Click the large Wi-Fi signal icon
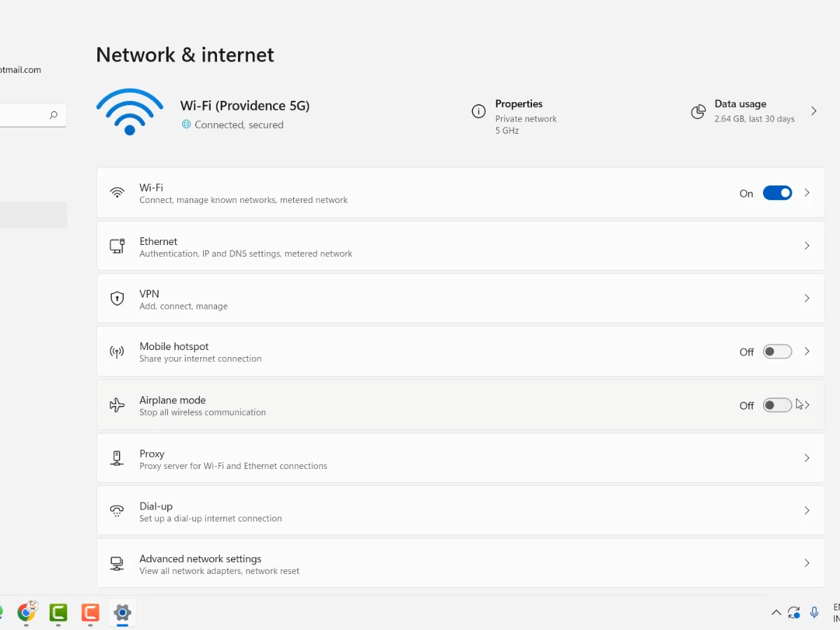Viewport: 840px width, 630px height. point(129,111)
